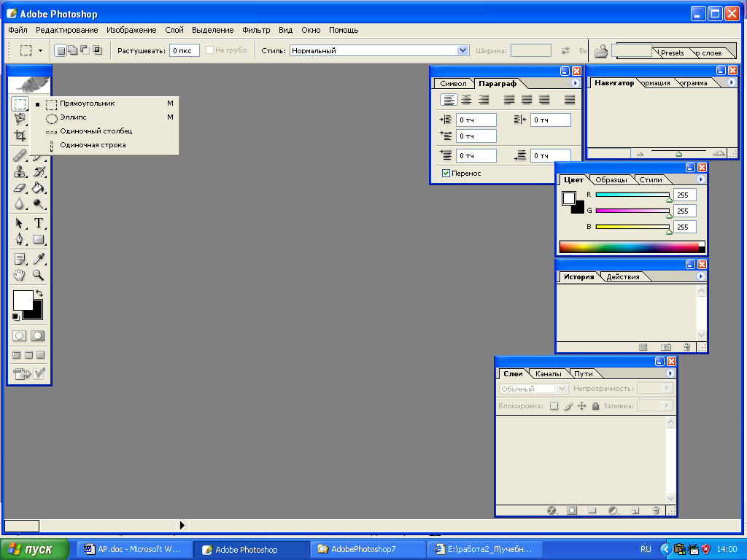The width and height of the screenshot is (747, 560).
Task: Switch to the Символ tab
Action: (453, 83)
